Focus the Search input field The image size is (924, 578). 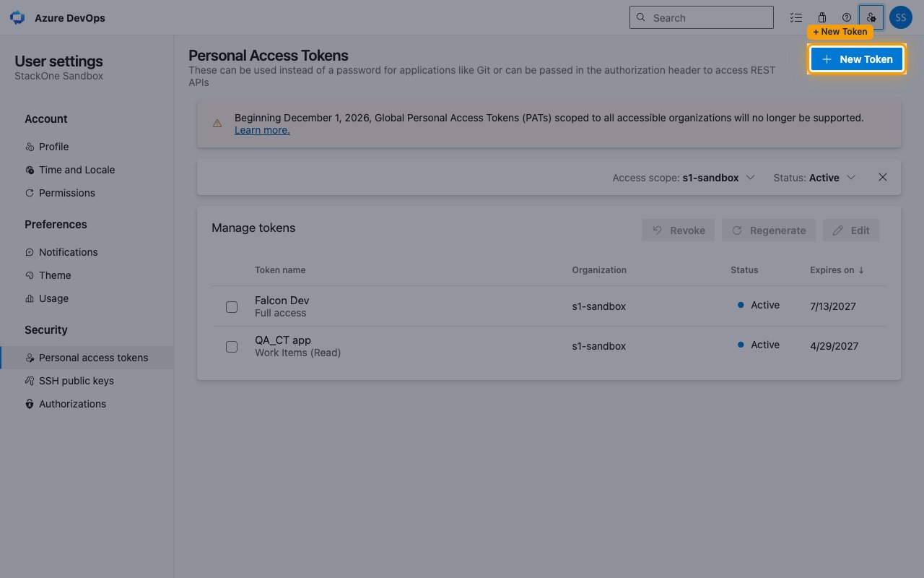tap(702, 17)
